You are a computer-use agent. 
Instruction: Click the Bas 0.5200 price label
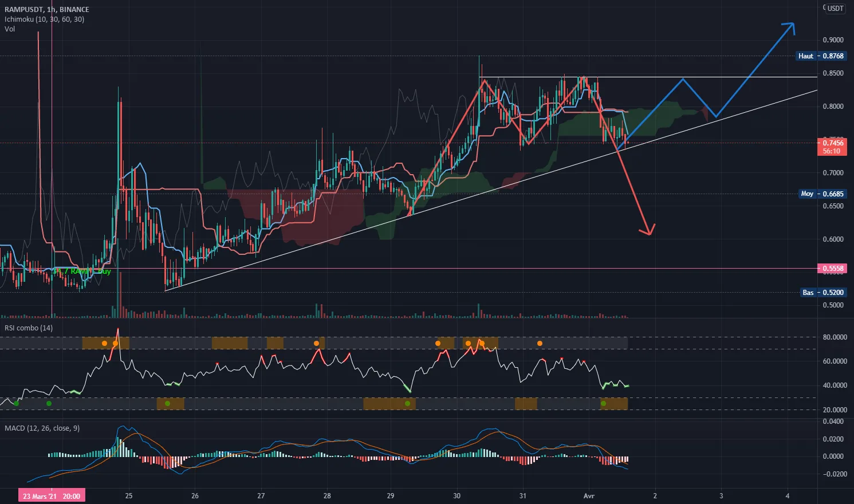[823, 293]
